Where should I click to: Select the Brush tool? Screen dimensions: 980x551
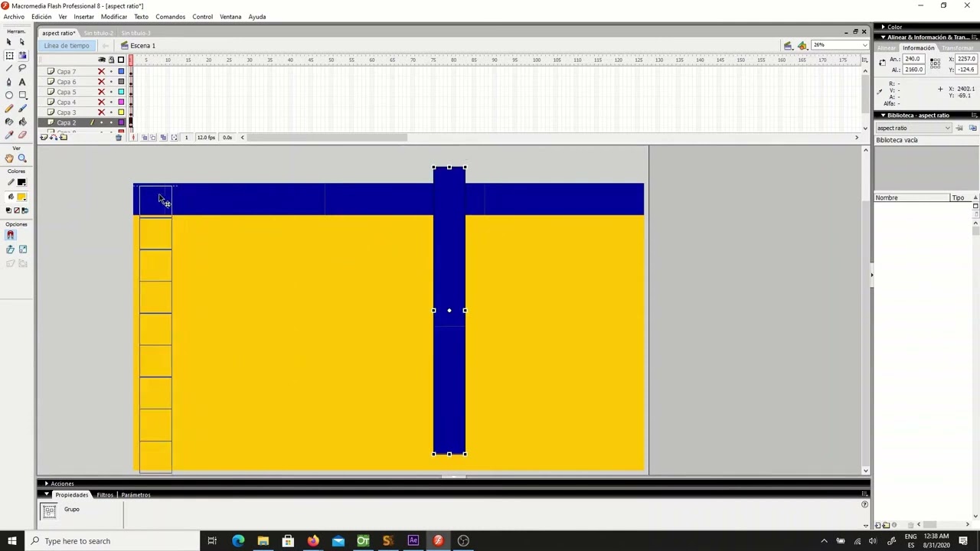22,108
